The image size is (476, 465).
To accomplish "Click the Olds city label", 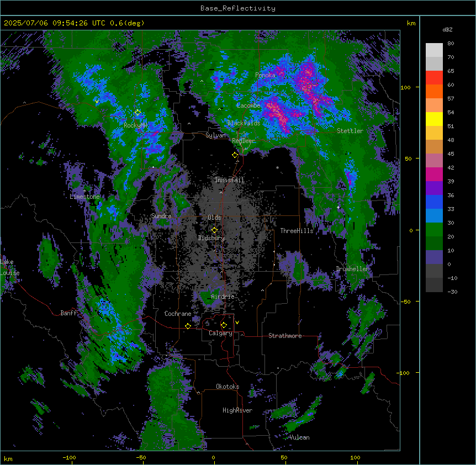I will [214, 218].
